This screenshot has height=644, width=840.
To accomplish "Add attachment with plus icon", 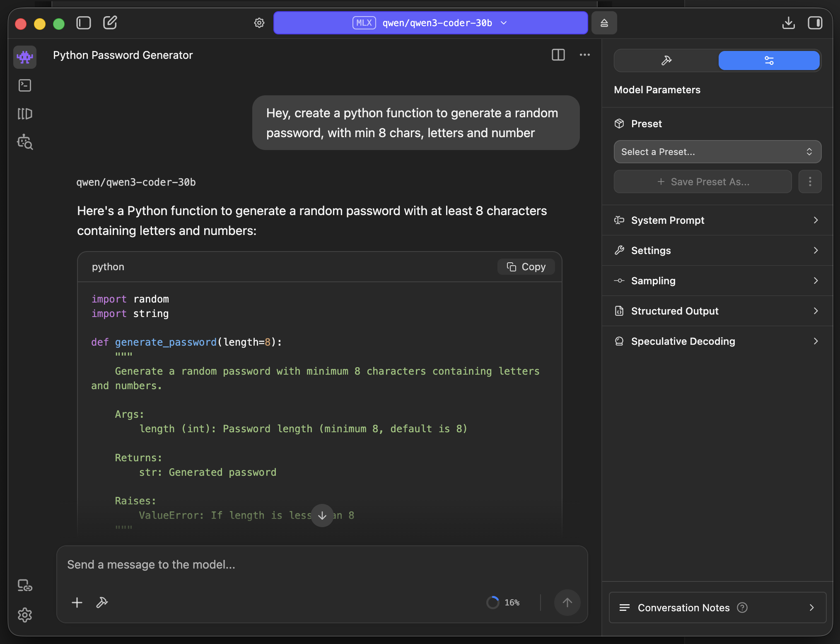I will [77, 603].
